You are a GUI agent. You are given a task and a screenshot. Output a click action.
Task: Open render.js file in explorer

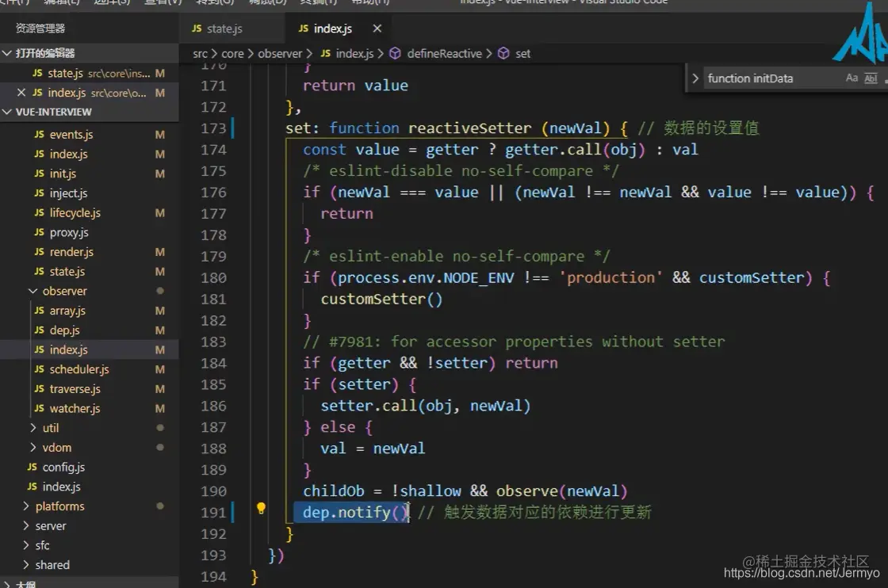click(90, 252)
